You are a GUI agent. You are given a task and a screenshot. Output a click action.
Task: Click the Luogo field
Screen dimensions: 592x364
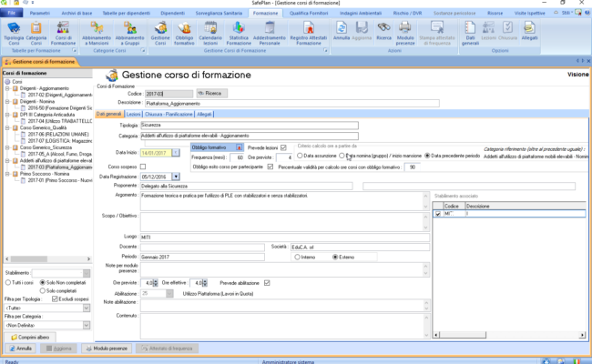(x=285, y=238)
